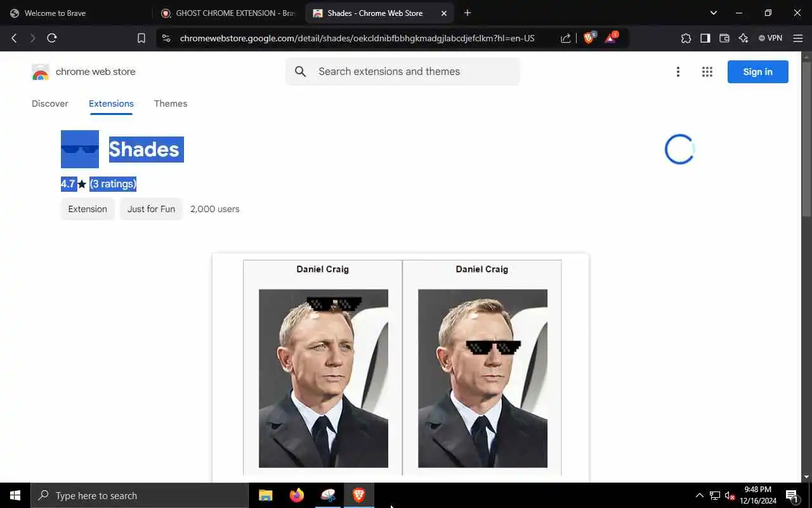Open the 3 ratings link
The height and width of the screenshot is (508, 812).
[x=113, y=184]
